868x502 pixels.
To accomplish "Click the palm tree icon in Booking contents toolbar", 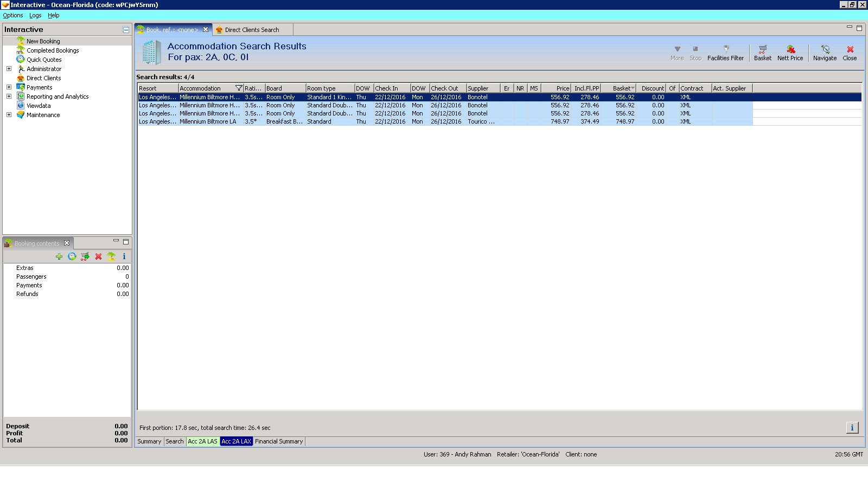I will (111, 256).
